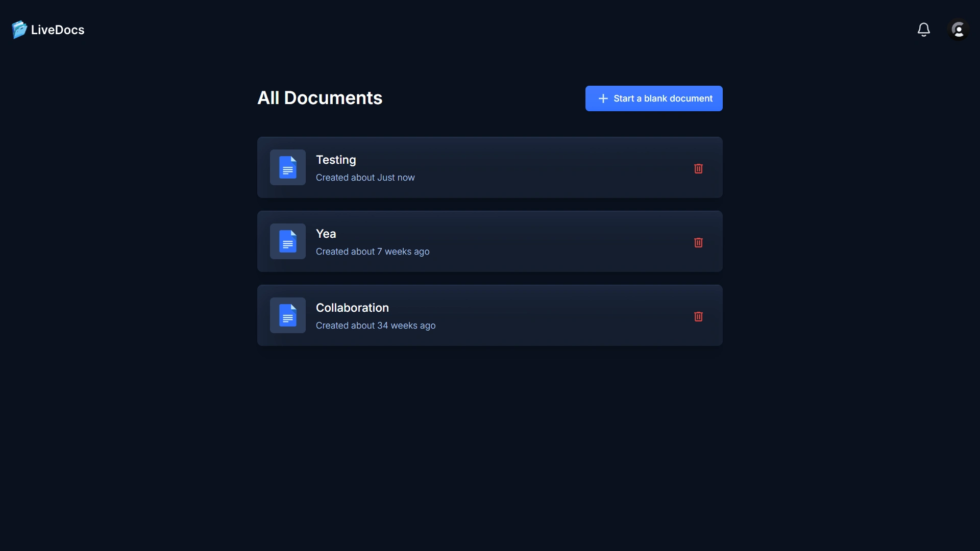
Task: Click 'Created about 34 weeks ago' text
Action: coord(376,325)
